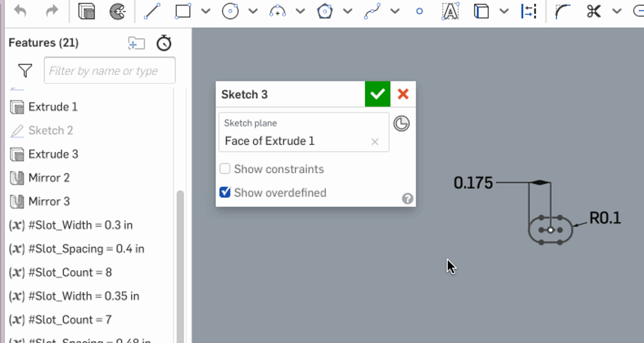Screen dimensions: 644x343
Task: Select the Trim scissors tool
Action: (594, 11)
